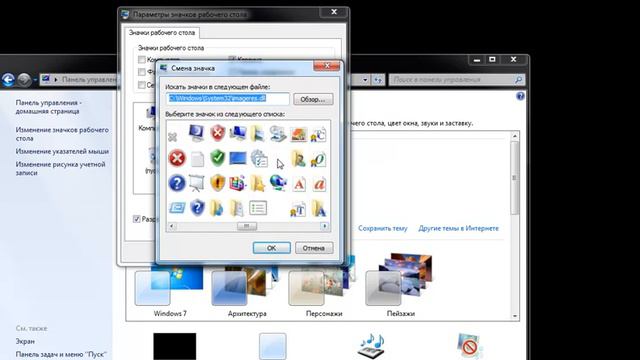Open help in Control Panel window
This screenshot has width=640, height=360.
tap(520, 96)
